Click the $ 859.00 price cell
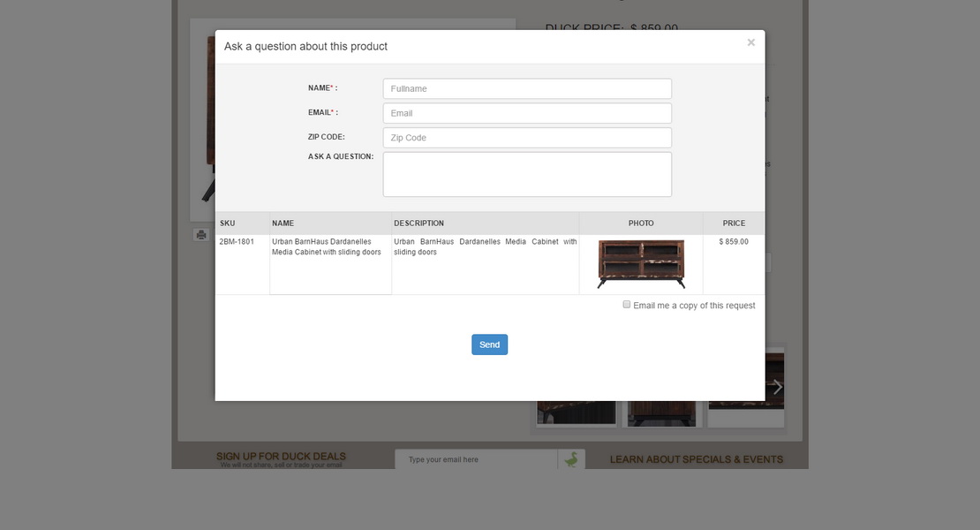This screenshot has height=530, width=980. 734,241
